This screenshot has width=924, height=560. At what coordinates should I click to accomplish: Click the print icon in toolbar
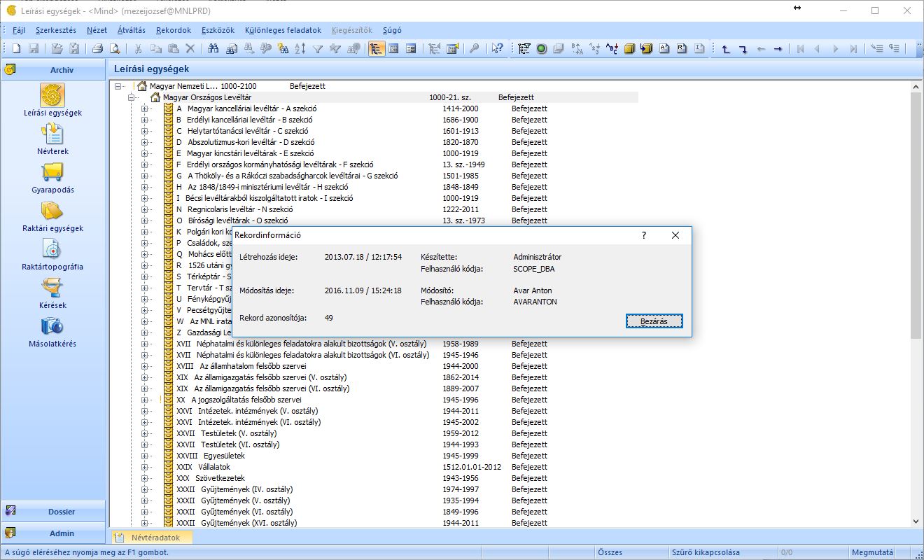click(x=97, y=49)
